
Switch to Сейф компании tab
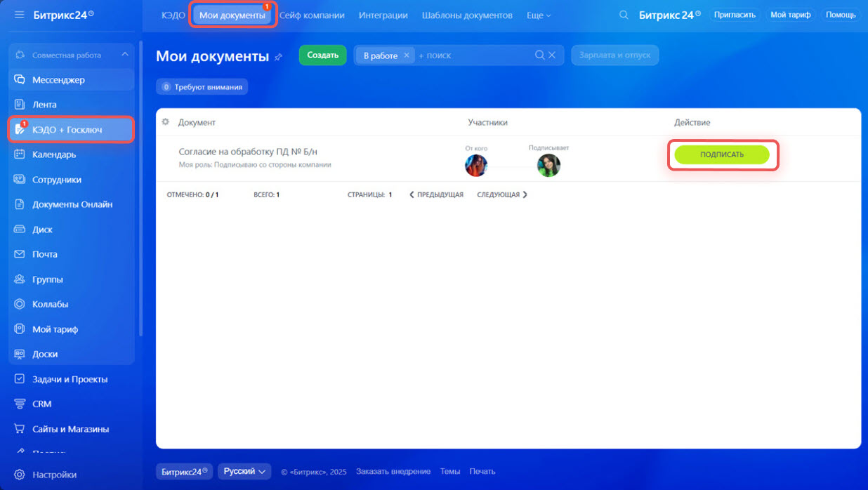point(312,15)
